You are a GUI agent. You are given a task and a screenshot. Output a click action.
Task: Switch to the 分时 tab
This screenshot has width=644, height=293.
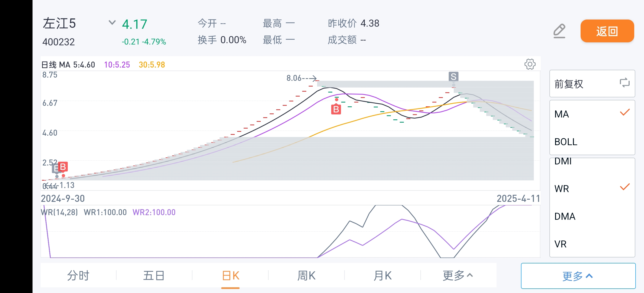[x=78, y=276]
